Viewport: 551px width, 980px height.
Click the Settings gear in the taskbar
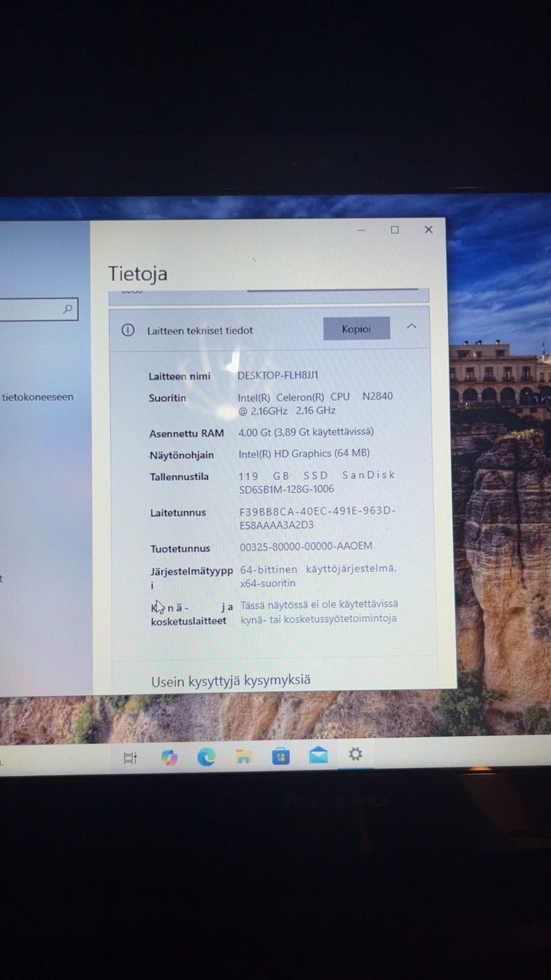coord(355,754)
